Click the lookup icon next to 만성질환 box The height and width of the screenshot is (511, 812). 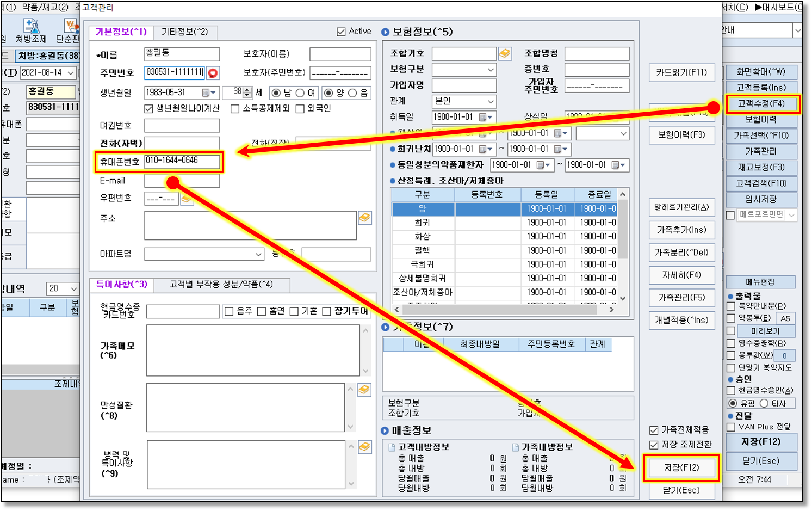[x=364, y=390]
